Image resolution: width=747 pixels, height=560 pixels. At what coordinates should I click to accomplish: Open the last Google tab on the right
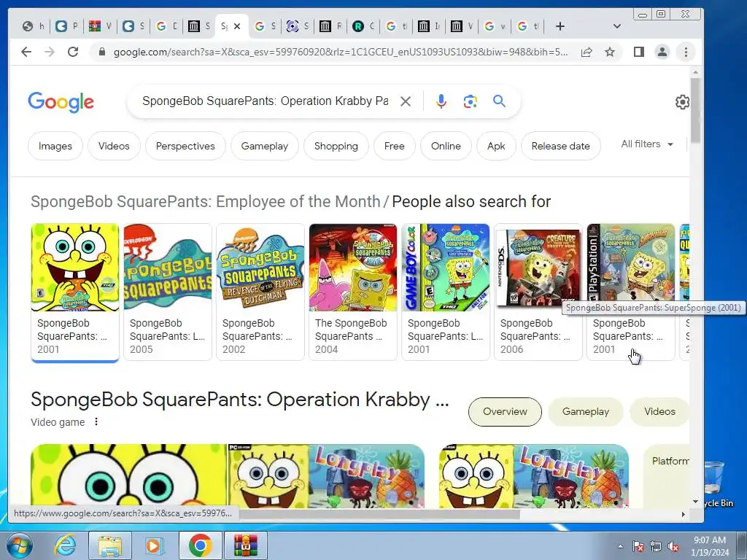point(528,26)
